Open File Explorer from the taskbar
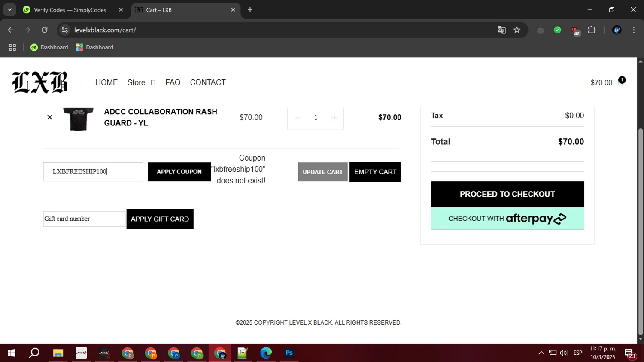Image resolution: width=644 pixels, height=362 pixels. click(58, 353)
